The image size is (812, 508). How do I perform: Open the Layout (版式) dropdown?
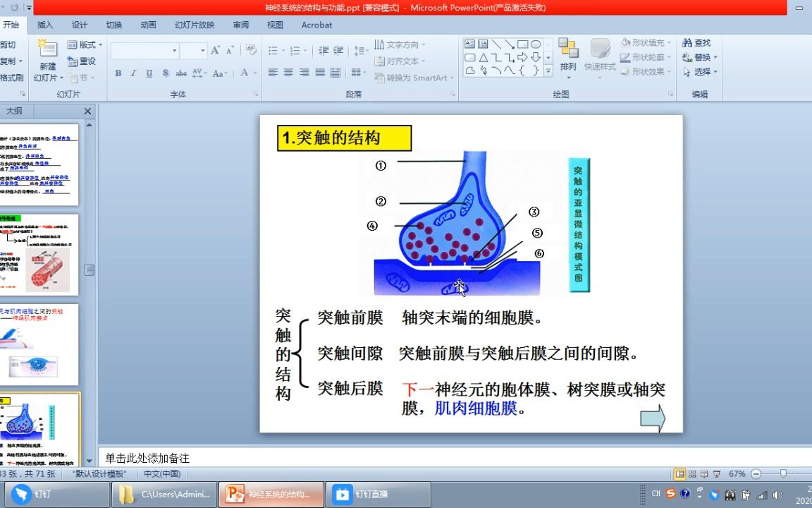[83, 44]
